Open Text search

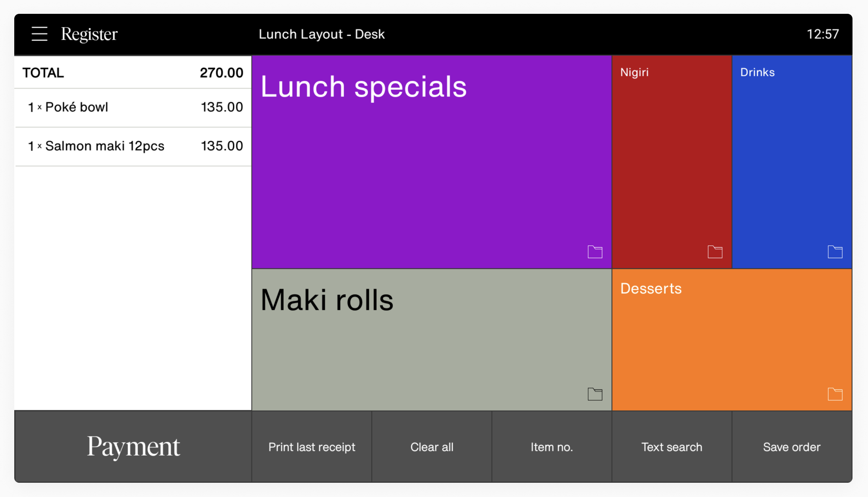[671, 447]
